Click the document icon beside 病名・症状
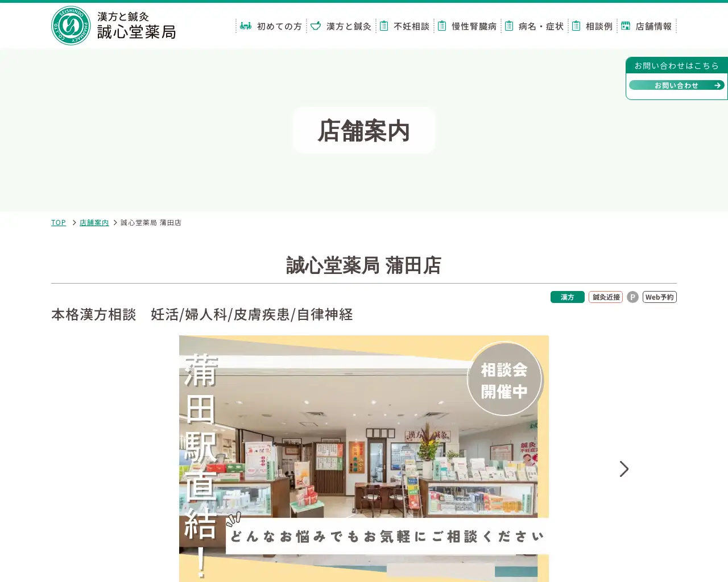The image size is (728, 582). click(x=508, y=26)
